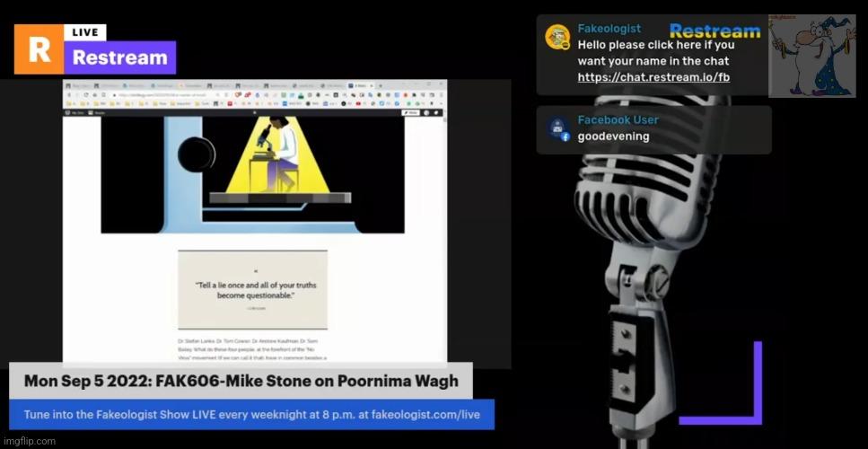The image size is (868, 449).
Task: Click the purple Restream label
Action: [x=119, y=57]
